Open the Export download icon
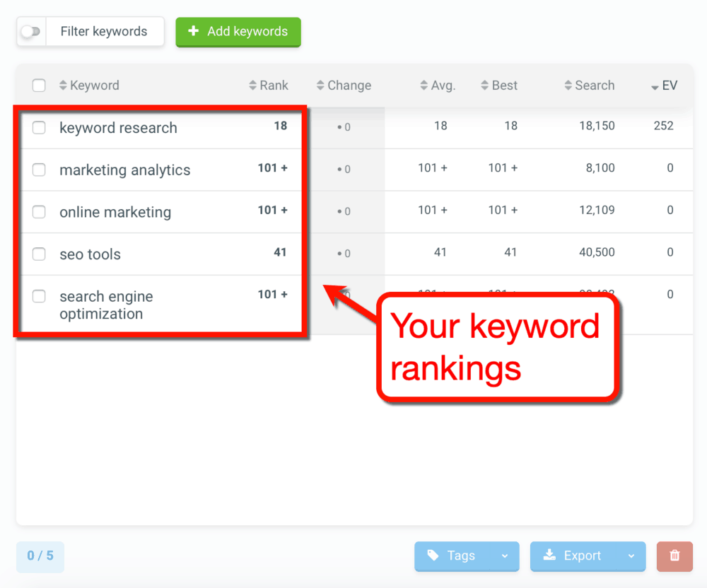The image size is (707, 588). pos(551,556)
